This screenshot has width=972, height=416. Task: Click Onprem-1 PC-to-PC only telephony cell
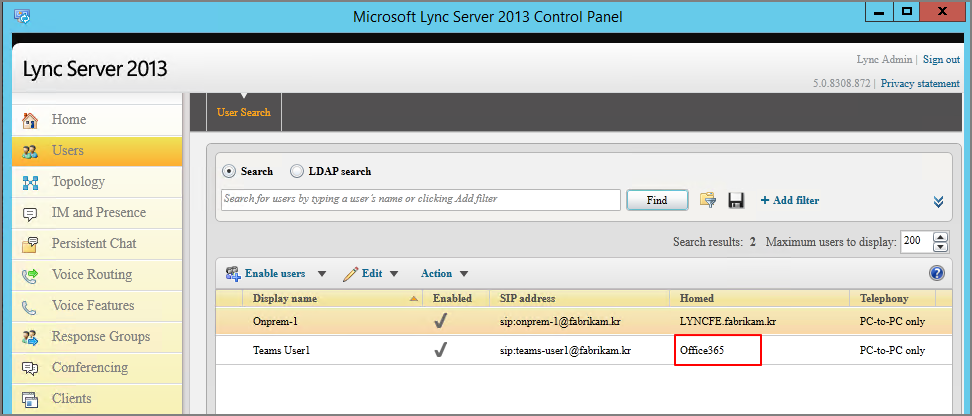tap(892, 322)
